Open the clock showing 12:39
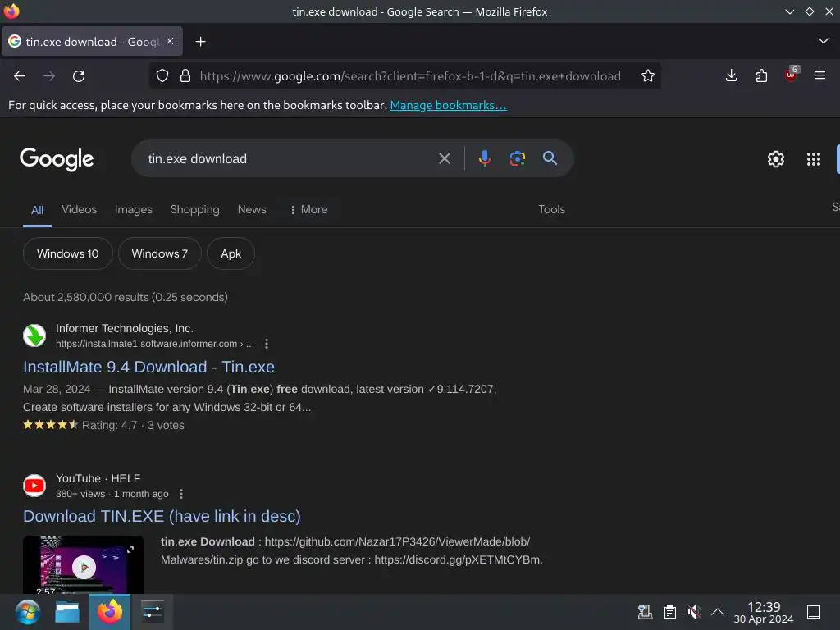 coord(764,612)
